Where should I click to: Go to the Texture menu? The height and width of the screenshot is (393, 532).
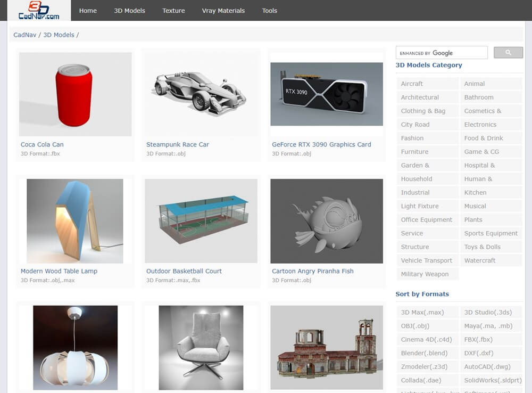[173, 11]
